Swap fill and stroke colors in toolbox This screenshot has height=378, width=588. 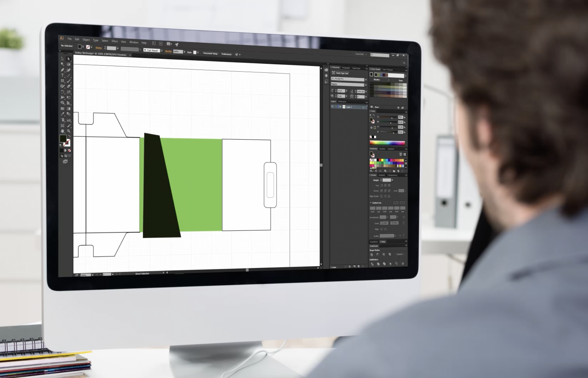point(69,136)
